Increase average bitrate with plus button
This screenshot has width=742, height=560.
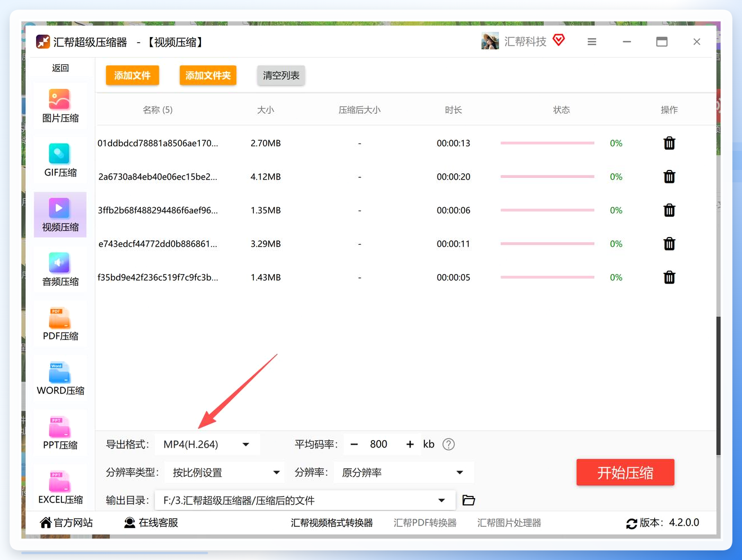point(410,444)
